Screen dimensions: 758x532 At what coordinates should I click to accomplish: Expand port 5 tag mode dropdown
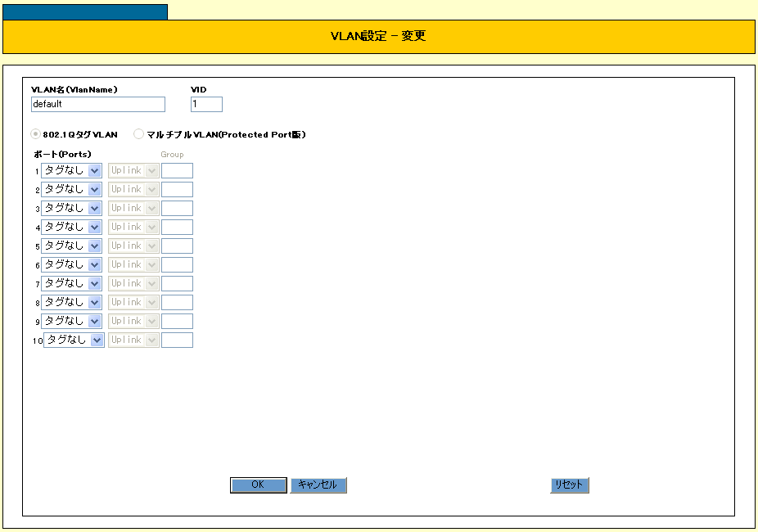click(x=71, y=246)
